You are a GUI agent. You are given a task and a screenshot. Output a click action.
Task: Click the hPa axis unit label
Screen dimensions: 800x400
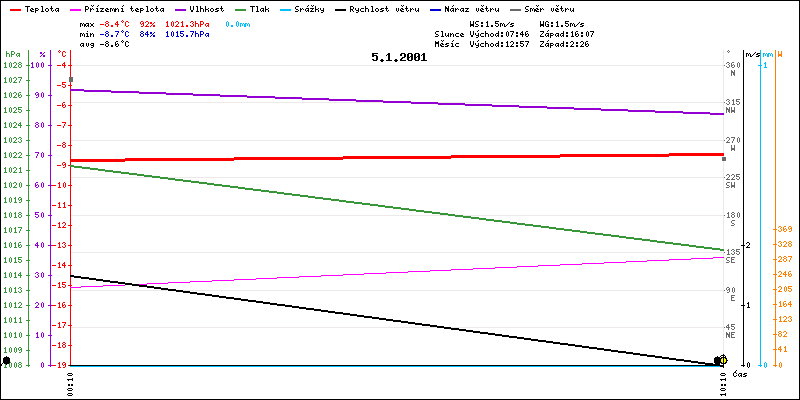[12, 53]
